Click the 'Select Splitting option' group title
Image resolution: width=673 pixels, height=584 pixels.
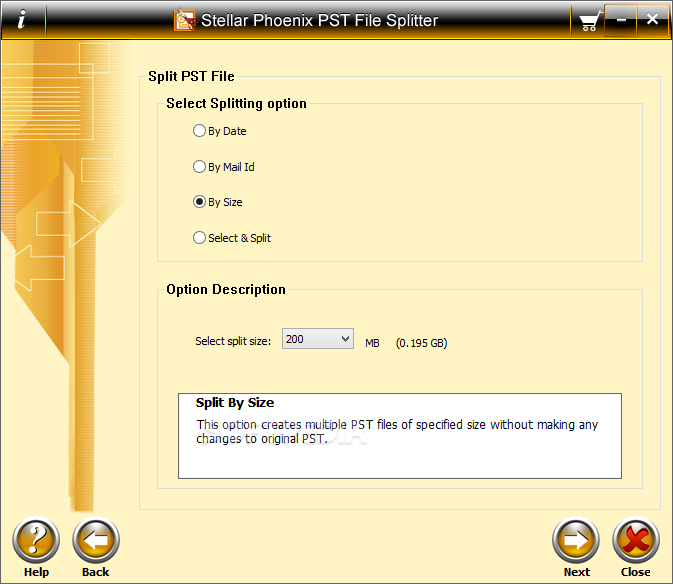[236, 103]
